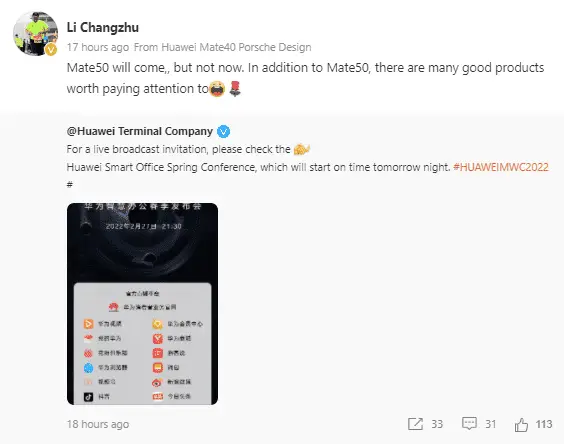Open the @Huawei Terminal Company link
This screenshot has width=564, height=444.
(140, 131)
